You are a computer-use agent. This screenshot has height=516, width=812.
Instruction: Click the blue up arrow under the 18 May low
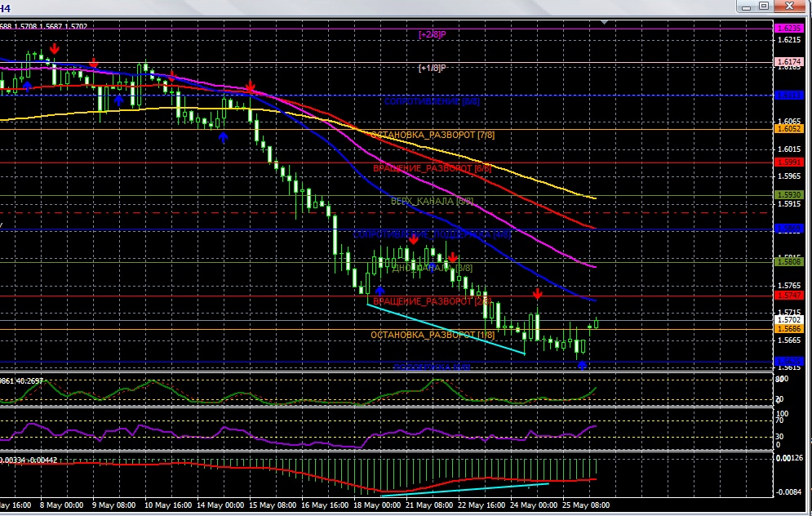pyautogui.click(x=379, y=289)
